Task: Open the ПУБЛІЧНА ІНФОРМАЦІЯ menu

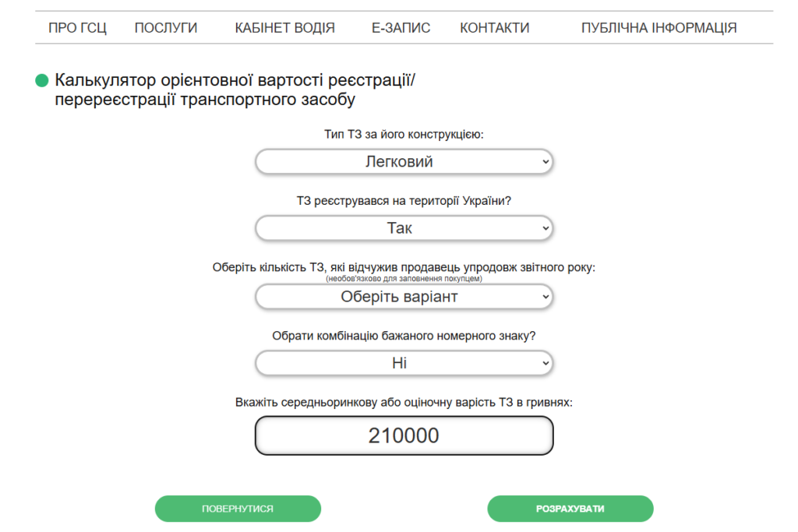Action: (658, 26)
